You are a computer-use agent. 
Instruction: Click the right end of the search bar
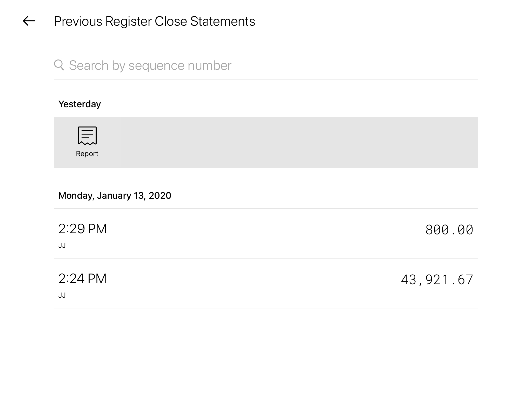pyautogui.click(x=462, y=65)
